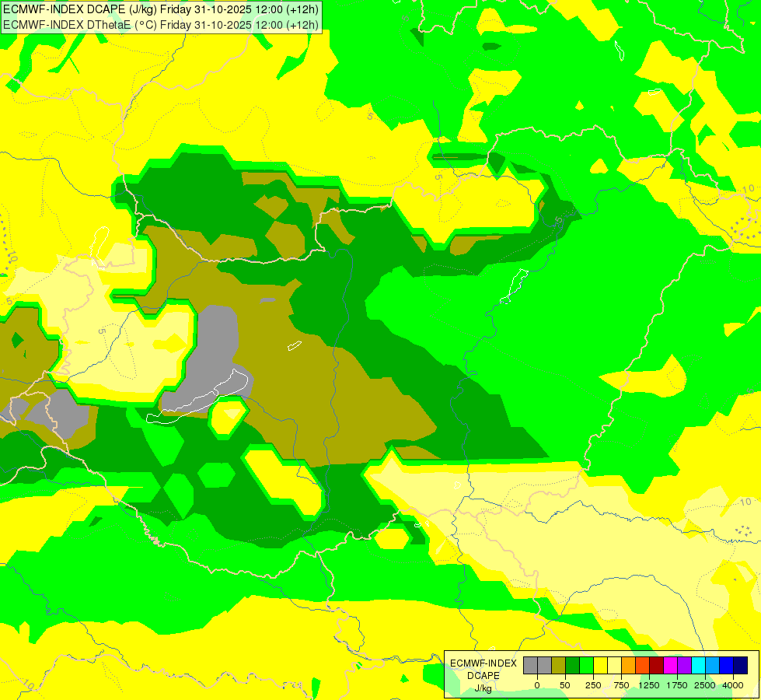
Task: Click the legend value label 2500
Action: click(x=705, y=685)
